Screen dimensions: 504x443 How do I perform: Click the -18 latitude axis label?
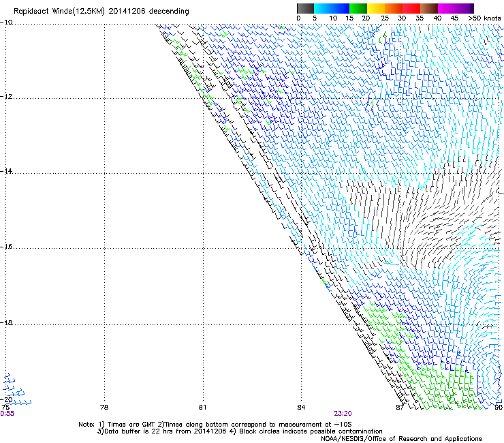[x=6, y=322]
